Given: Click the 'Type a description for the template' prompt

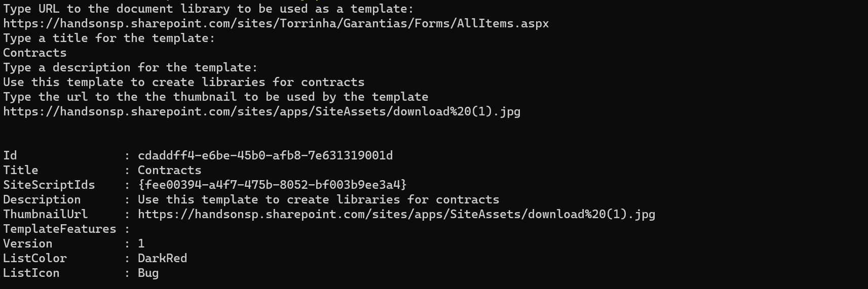Looking at the screenshot, I should 130,68.
